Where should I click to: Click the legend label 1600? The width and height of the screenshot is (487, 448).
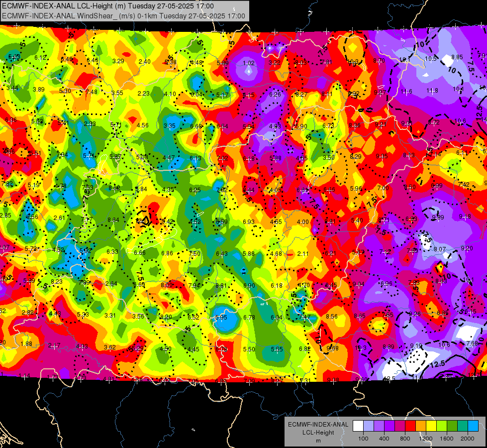pos(447,439)
